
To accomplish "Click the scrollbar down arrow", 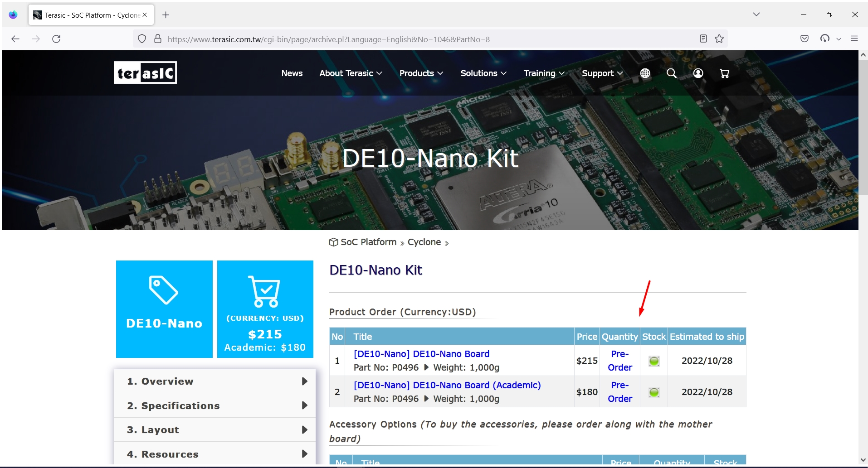I will (x=863, y=460).
